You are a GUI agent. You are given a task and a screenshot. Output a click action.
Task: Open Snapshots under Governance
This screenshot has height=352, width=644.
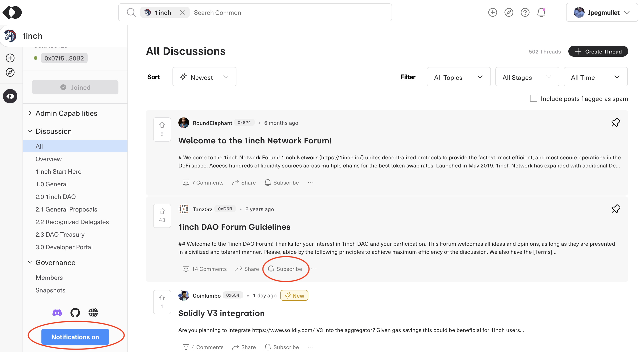(x=50, y=290)
